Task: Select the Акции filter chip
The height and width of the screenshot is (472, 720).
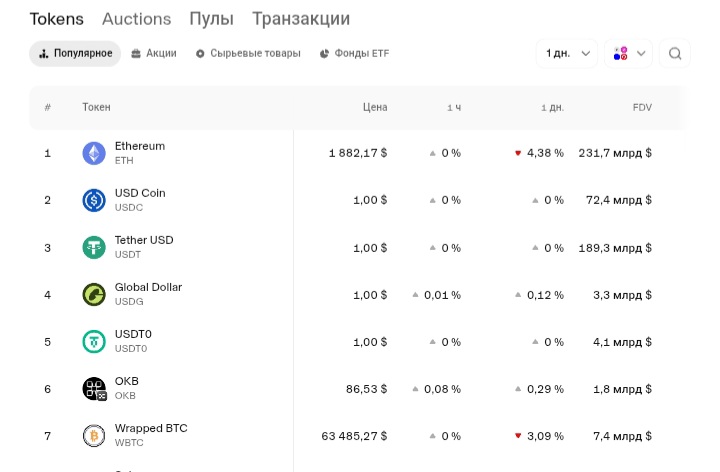Action: coord(154,54)
